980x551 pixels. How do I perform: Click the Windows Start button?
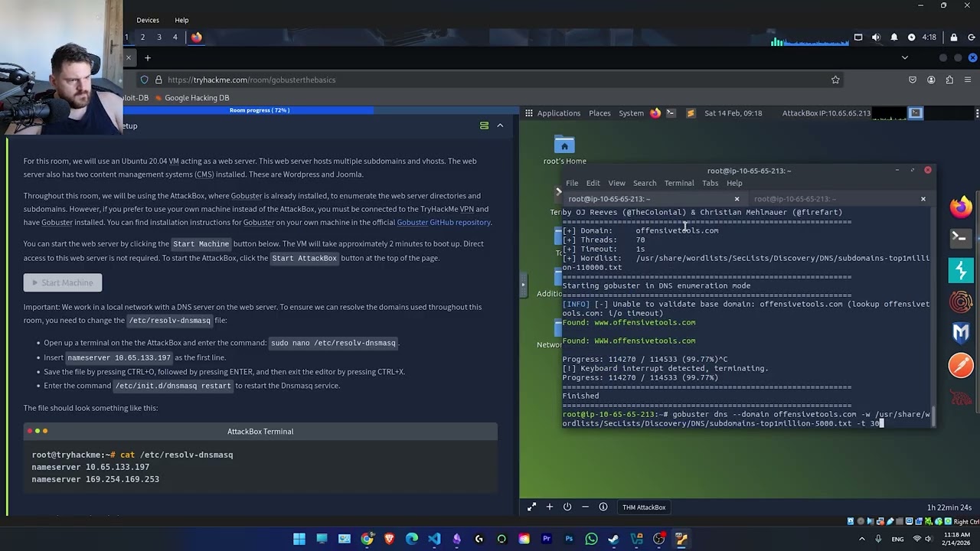[x=299, y=539]
